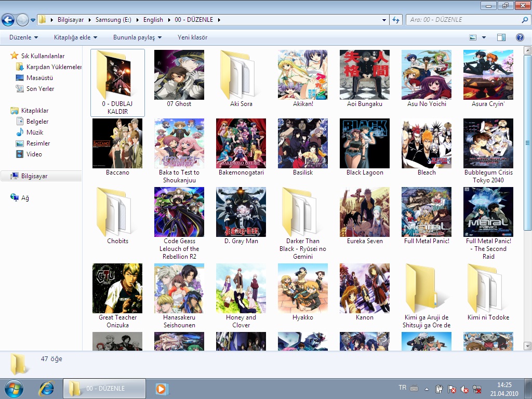532x399 pixels.
Task: Select the Chobits folder icon
Action: [117, 212]
